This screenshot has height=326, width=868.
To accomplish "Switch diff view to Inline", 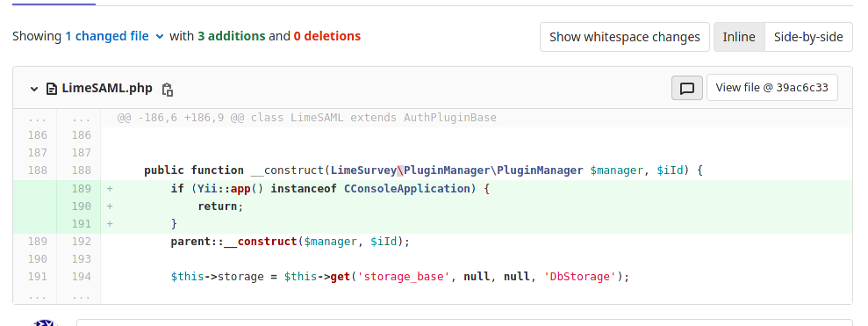I will 739,37.
